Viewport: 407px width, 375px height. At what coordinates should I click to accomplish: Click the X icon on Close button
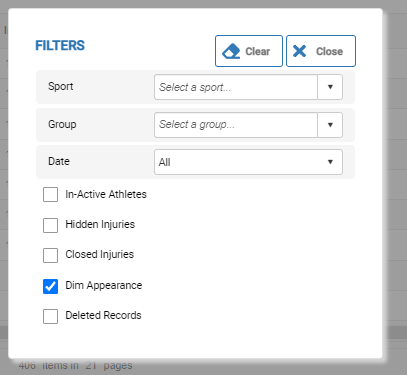pos(299,51)
